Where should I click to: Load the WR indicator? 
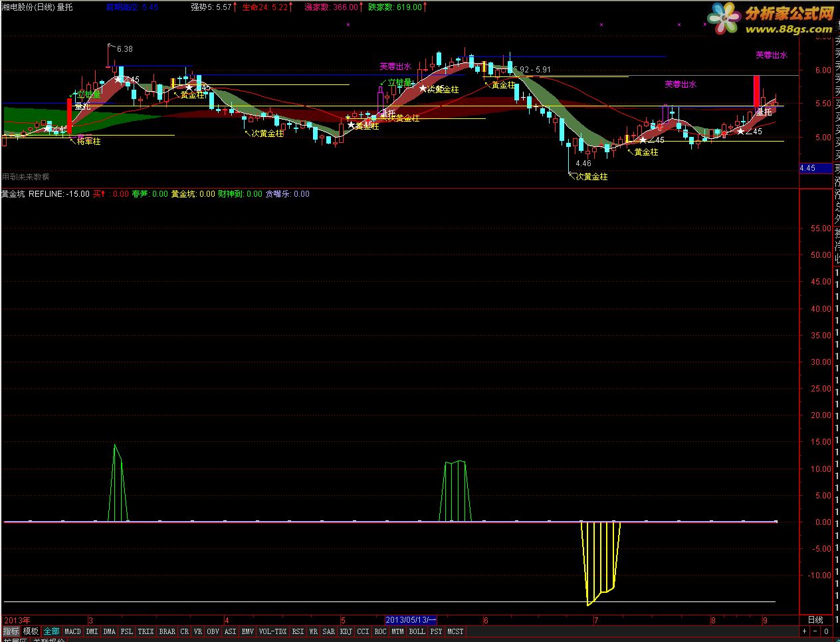[x=314, y=631]
